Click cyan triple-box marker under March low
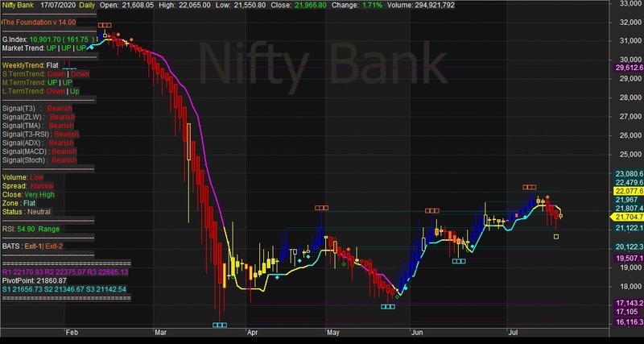Viewport: 644px width, 344px height. pos(219,325)
